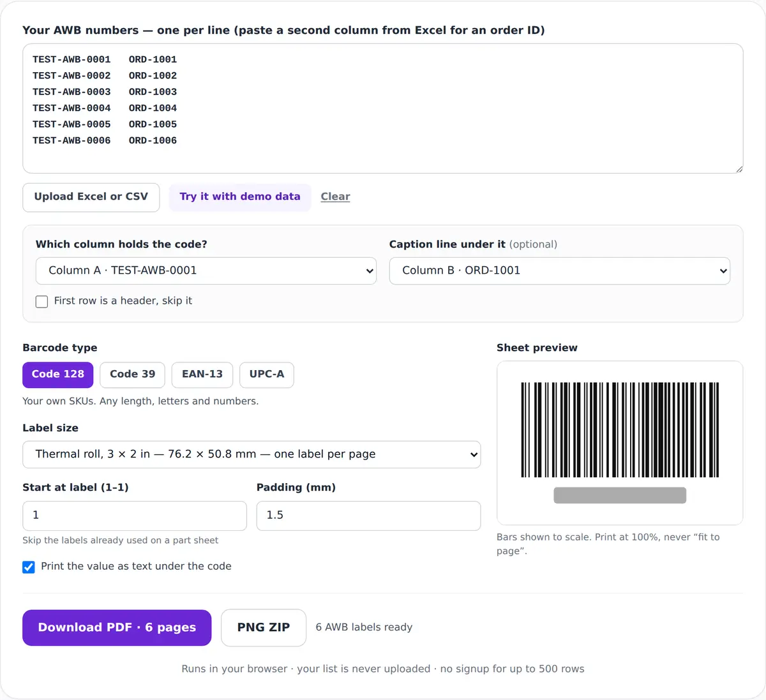Click the 'ORD-1006' order ID text

[x=153, y=140]
